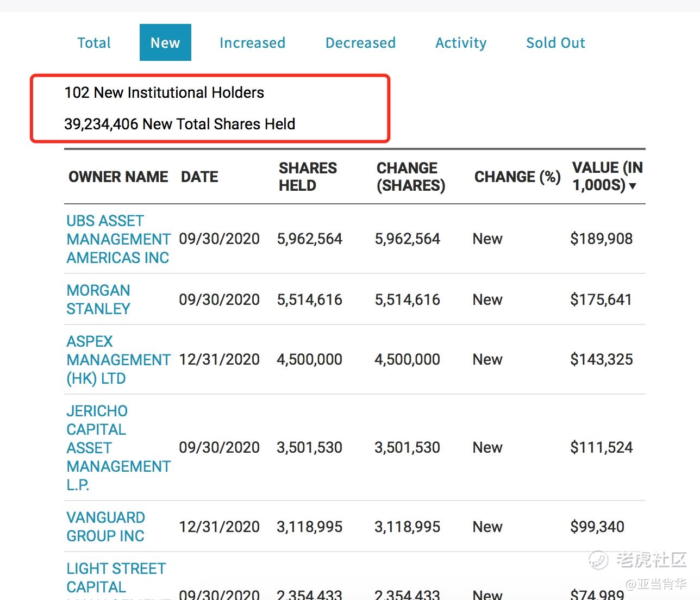Sort by Owner Name column header
Screen dimensions: 700x600
118,177
